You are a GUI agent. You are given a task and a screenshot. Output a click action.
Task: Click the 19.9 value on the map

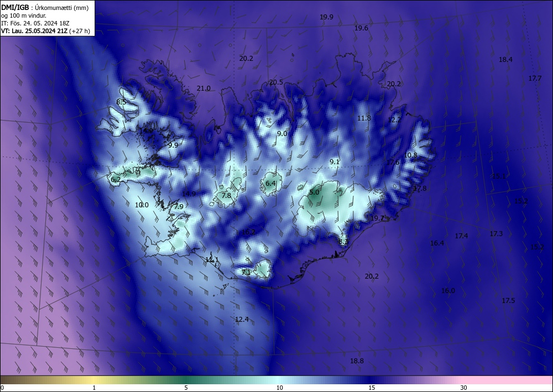coord(327,17)
